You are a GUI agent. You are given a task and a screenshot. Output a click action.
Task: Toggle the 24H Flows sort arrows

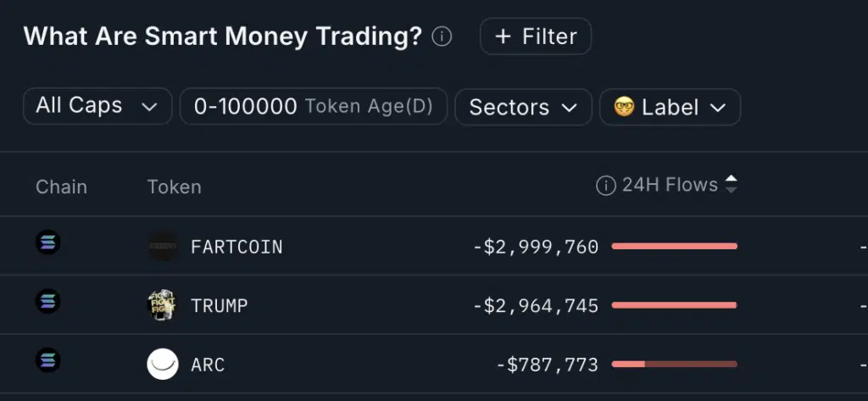(x=731, y=185)
